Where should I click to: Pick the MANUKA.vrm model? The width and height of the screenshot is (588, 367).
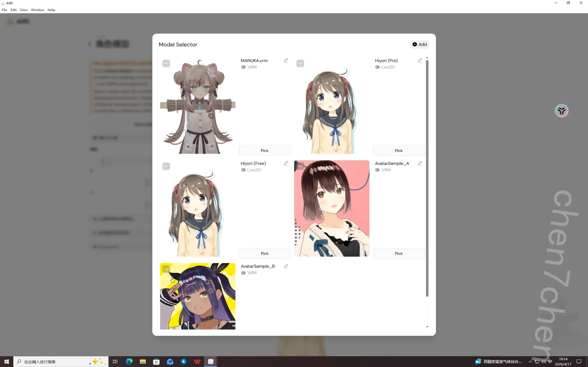[x=264, y=150]
